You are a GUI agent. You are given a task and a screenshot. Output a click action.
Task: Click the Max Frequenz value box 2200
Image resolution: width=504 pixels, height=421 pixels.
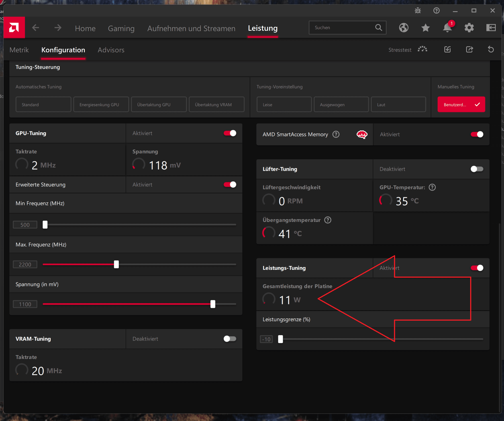tap(25, 265)
